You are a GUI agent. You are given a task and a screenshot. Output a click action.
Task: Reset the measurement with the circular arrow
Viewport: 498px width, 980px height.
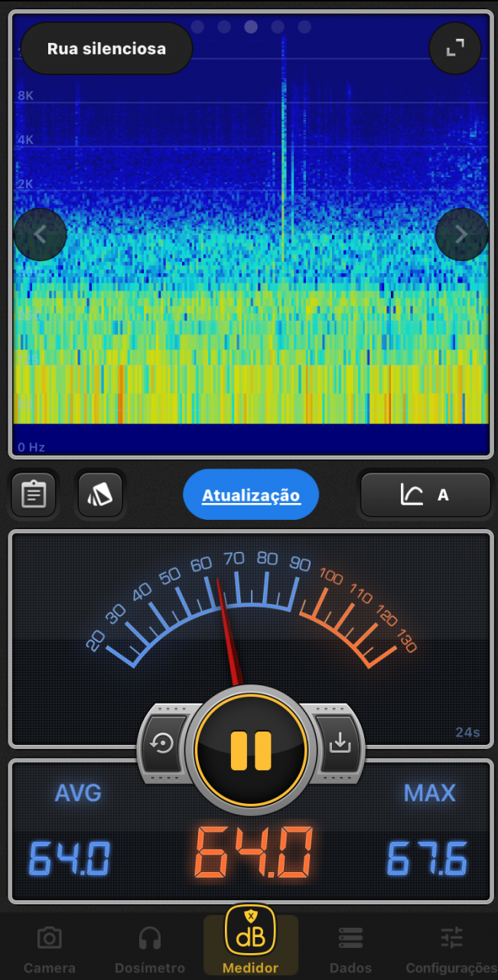tap(162, 743)
